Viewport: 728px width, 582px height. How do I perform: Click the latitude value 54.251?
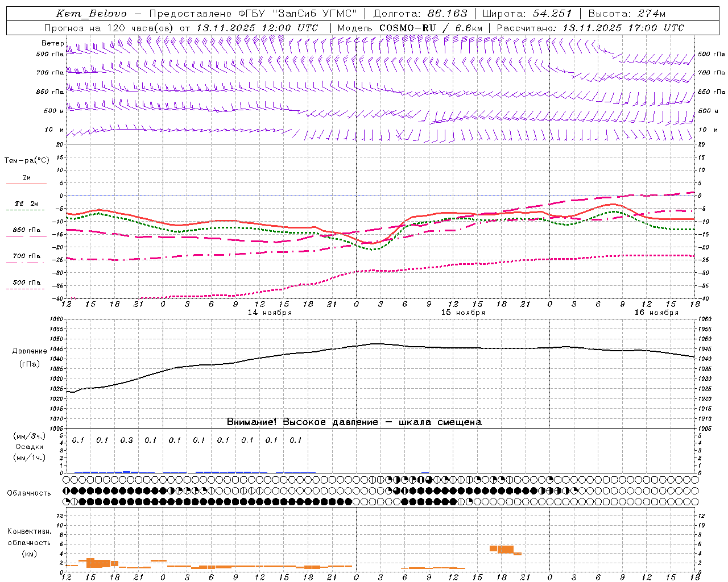coord(552,14)
